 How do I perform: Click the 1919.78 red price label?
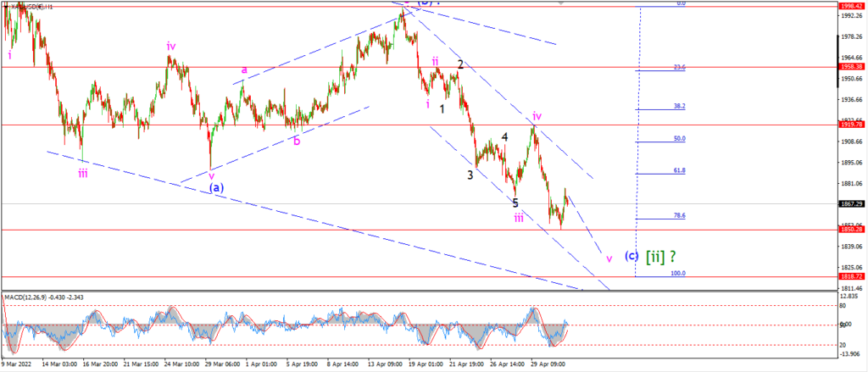[853, 125]
